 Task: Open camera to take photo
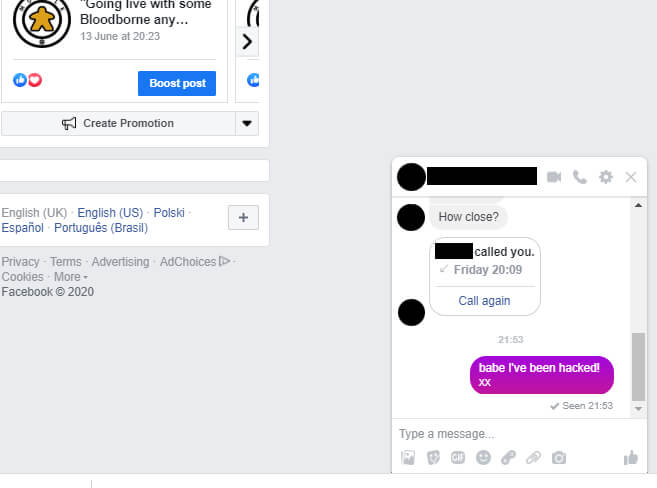[559, 458]
